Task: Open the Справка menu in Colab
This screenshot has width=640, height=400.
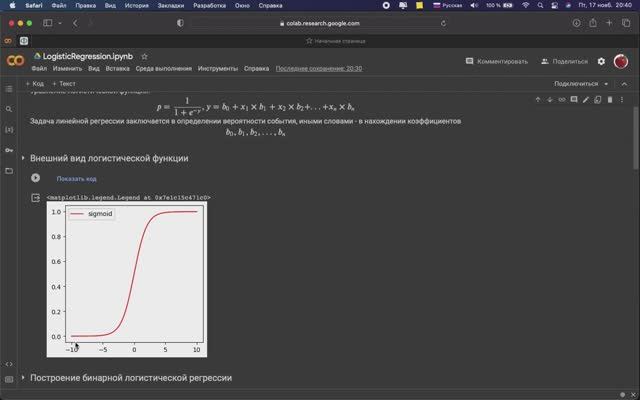Action: tap(256, 69)
